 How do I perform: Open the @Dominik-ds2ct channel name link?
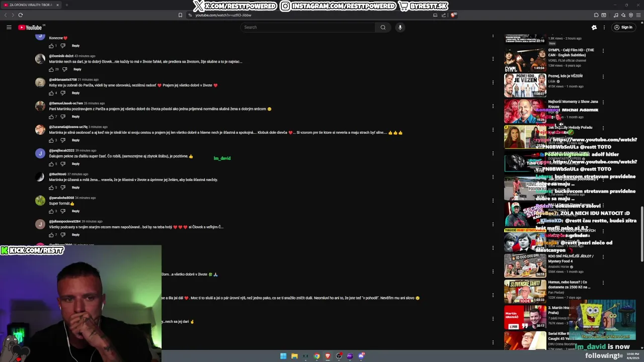pos(61,56)
